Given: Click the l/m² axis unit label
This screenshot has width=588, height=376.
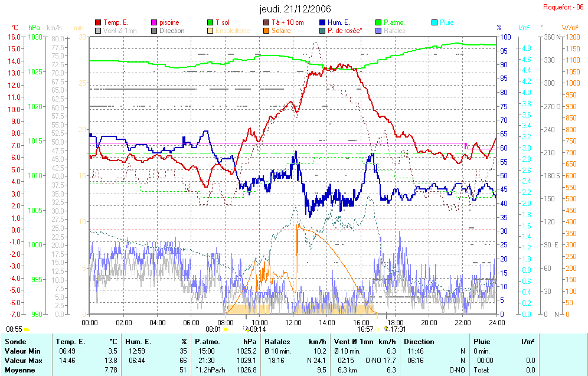Looking at the screenshot, I should [x=524, y=28].
